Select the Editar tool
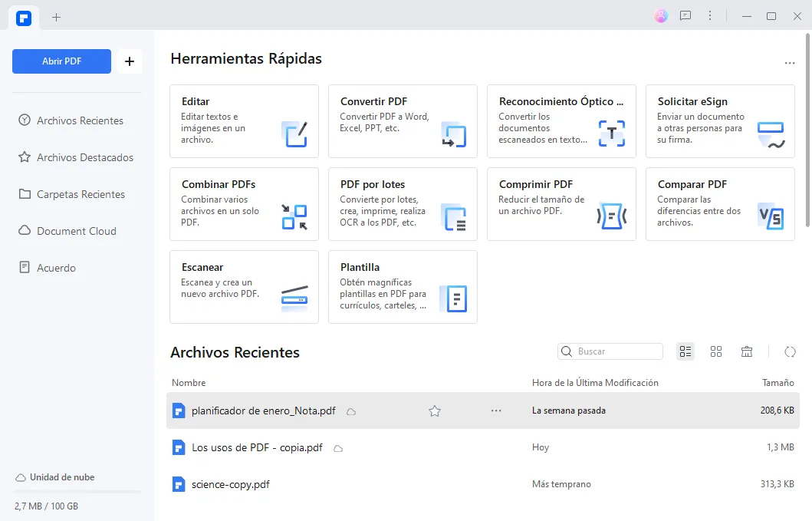This screenshot has width=812, height=521. [x=244, y=121]
